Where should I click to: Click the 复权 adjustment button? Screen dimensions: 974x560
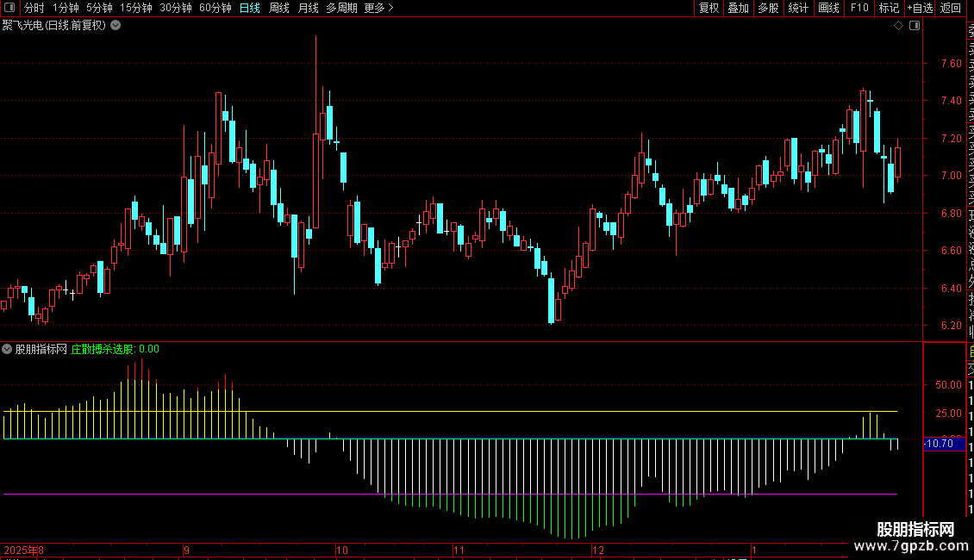709,8
